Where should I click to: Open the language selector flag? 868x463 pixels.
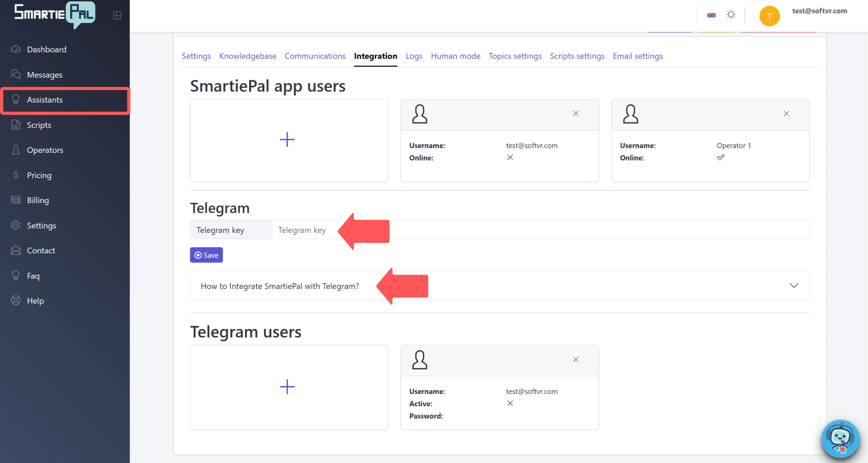tap(711, 15)
